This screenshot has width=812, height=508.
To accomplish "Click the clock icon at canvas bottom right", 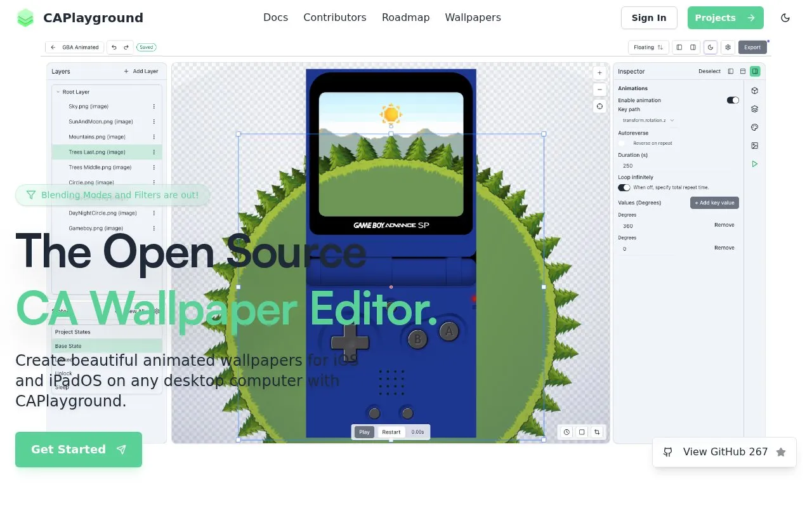I will [x=566, y=432].
